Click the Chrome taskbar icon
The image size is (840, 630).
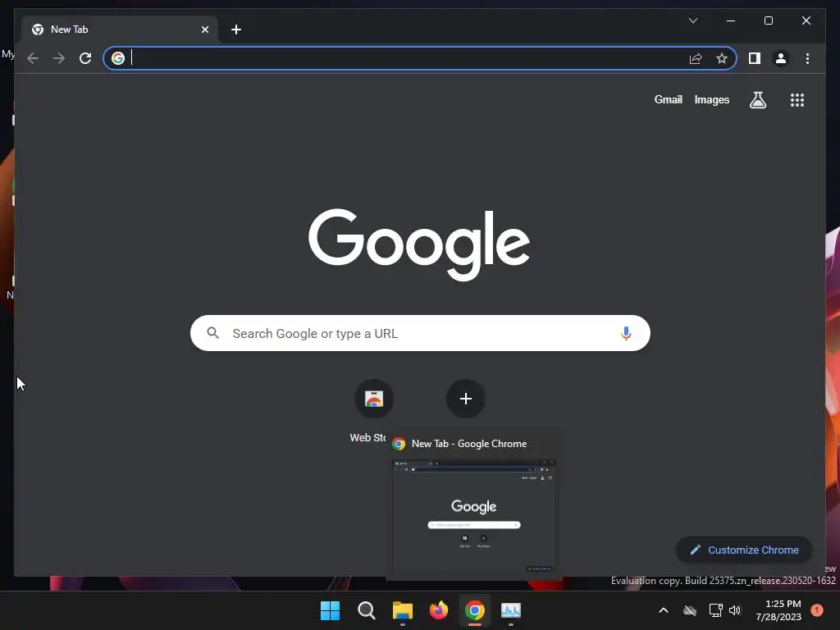pos(475,610)
